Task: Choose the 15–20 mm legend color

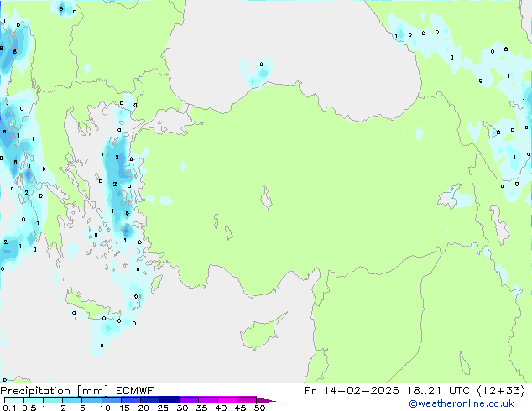Action: 131,400
